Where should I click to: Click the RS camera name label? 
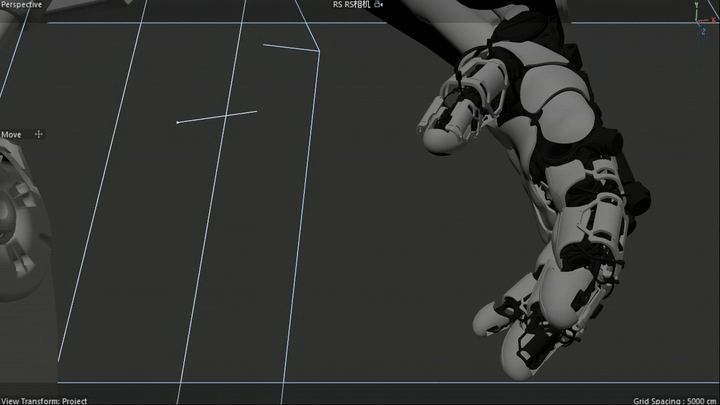[x=351, y=5]
